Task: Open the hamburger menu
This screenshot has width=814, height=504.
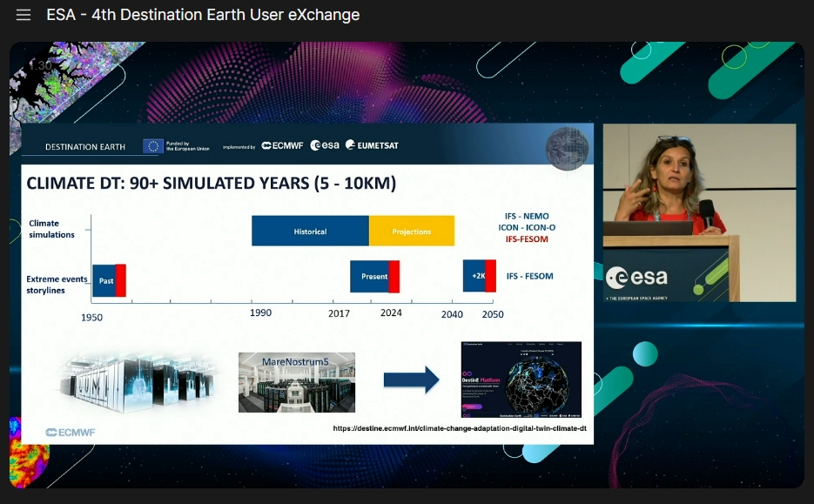Action: [x=24, y=15]
